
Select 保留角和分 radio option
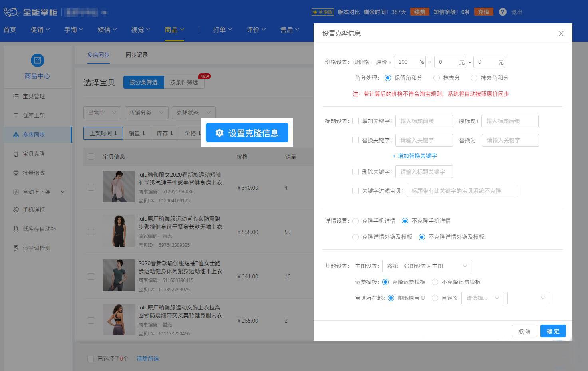pyautogui.click(x=387, y=78)
